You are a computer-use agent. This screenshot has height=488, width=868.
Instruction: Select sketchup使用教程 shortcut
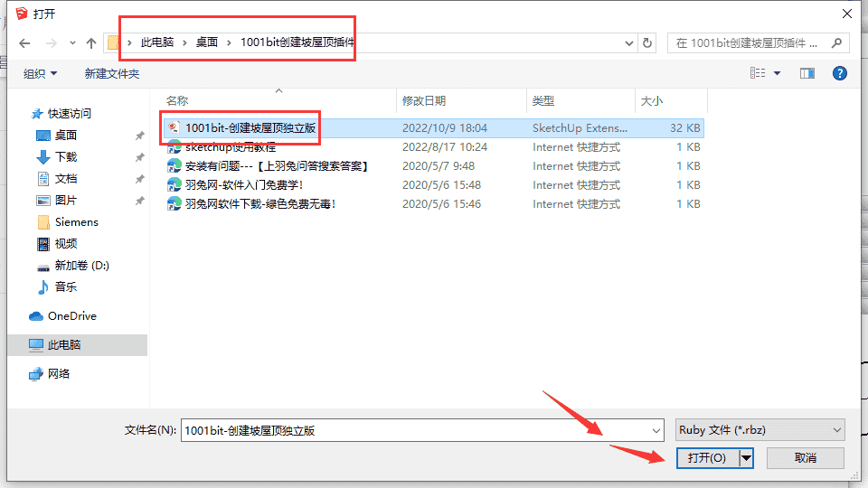tap(231, 147)
